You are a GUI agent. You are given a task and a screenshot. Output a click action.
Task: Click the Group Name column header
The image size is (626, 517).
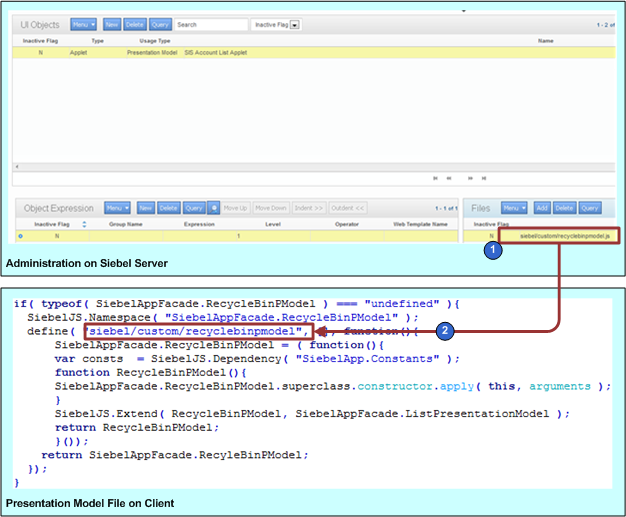[126, 224]
